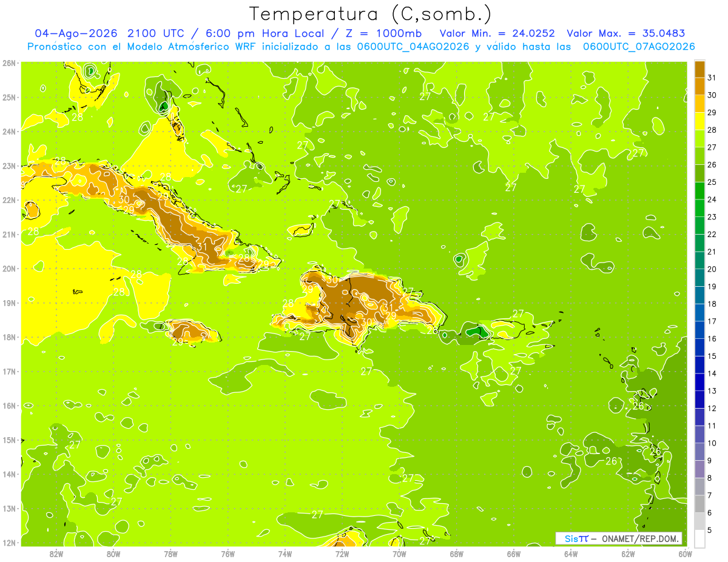Viewport: 728px width, 562px height.
Task: Click the 20N latitude axis label
Action: click(x=9, y=269)
